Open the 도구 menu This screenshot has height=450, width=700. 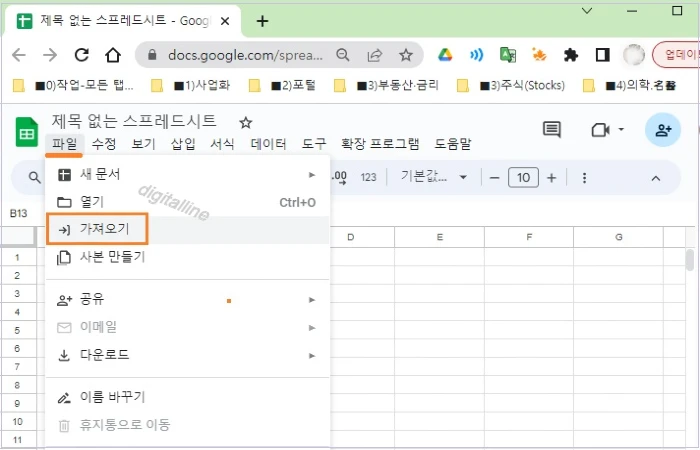(x=314, y=144)
